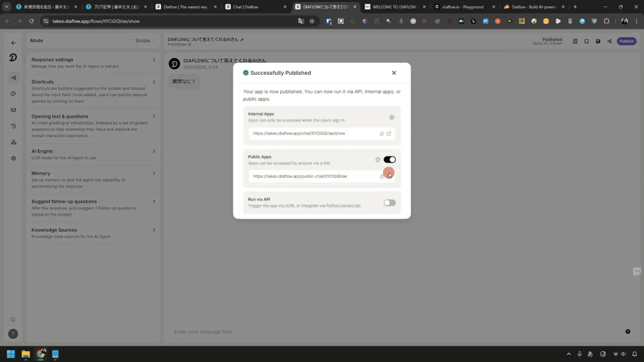Switch to the first browser tab on the left
Image resolution: width=644 pixels, height=362 pixels.
tap(47, 7)
